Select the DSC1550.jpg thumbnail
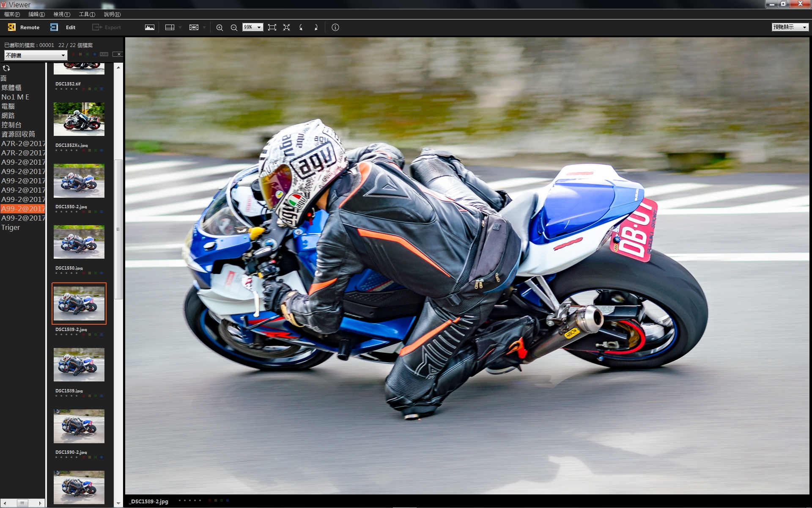The width and height of the screenshot is (812, 508). pyautogui.click(x=79, y=242)
